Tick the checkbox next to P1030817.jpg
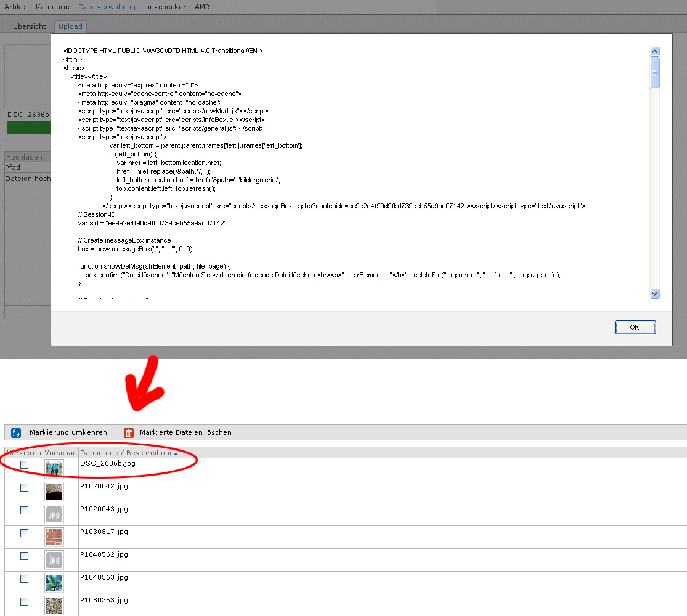 [24, 533]
